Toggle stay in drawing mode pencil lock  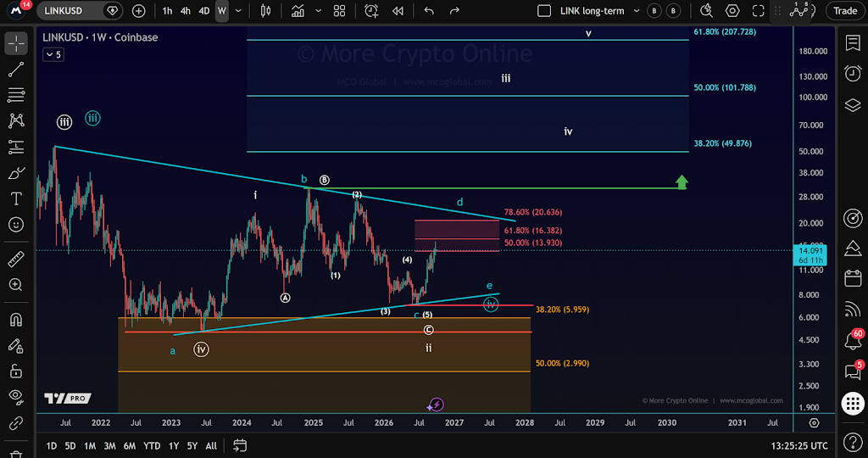(16, 345)
